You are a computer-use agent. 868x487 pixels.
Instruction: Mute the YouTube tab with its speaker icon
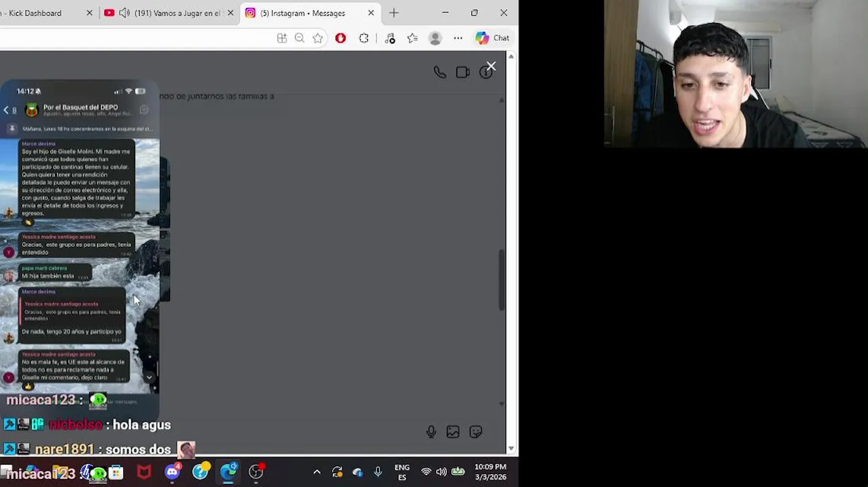click(124, 13)
